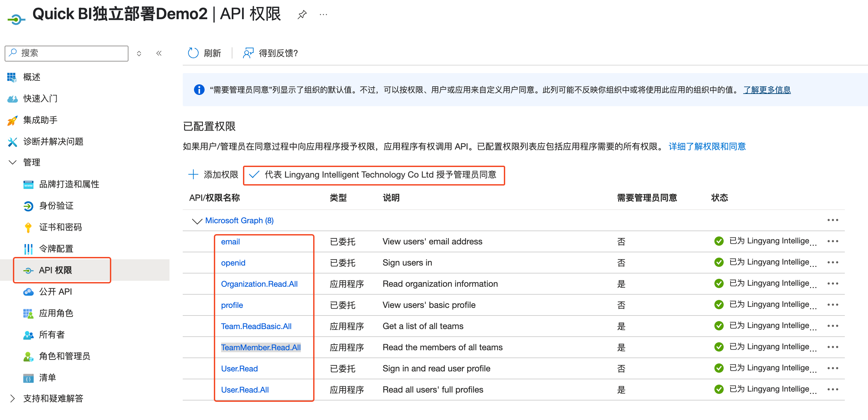Focus the 搜索 input field
Image resolution: width=868 pixels, height=420 pixels.
coord(67,53)
